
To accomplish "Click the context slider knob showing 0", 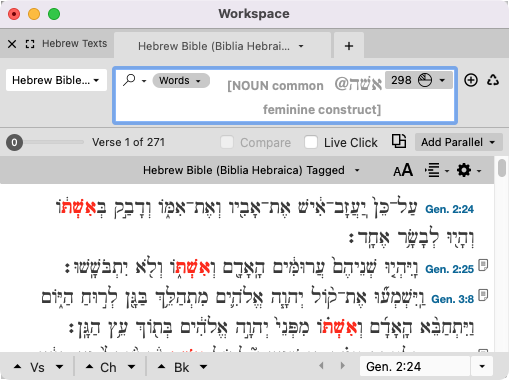I will pyautogui.click(x=14, y=142).
